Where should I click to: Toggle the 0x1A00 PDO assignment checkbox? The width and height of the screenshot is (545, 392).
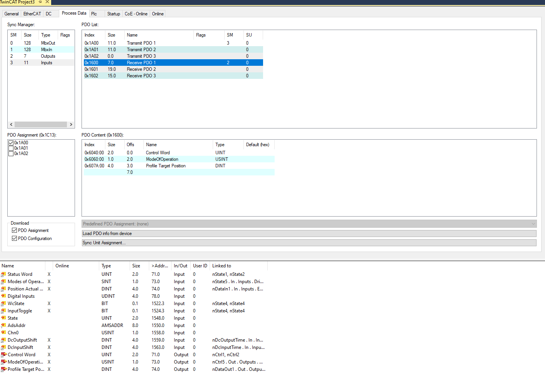11,143
